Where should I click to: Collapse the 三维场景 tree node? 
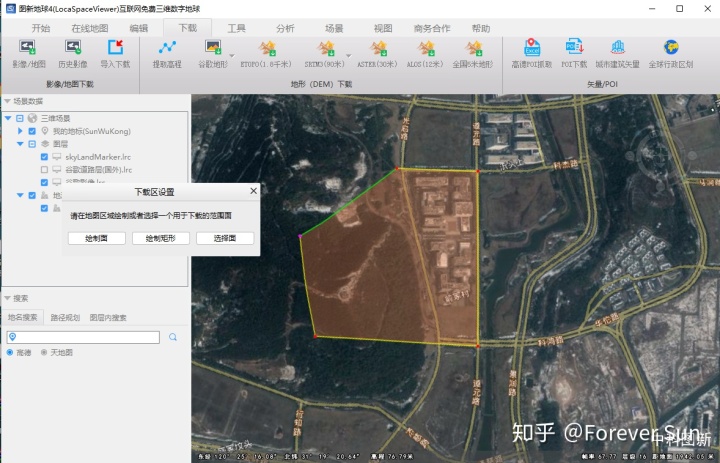click(8, 118)
